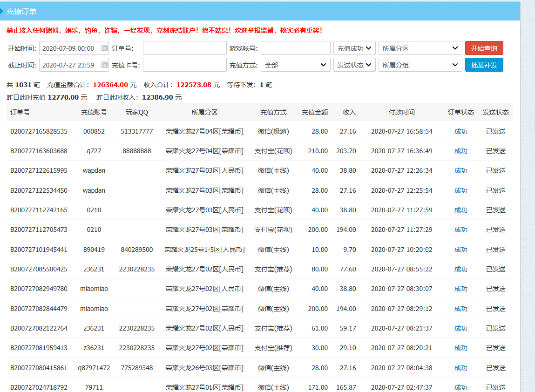Screen dimensions: 535x392
Task: Click account 000852 in the table
Action: pos(94,131)
